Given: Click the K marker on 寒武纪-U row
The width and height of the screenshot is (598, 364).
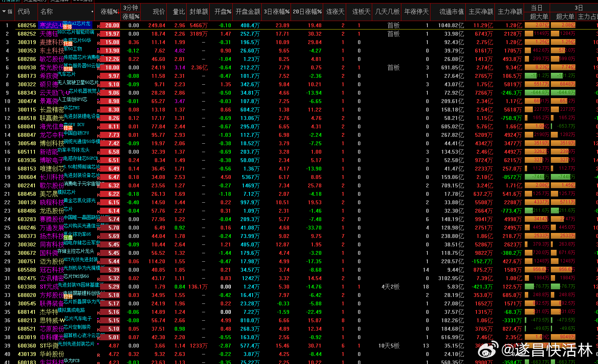Looking at the screenshot, I should coord(99,26).
